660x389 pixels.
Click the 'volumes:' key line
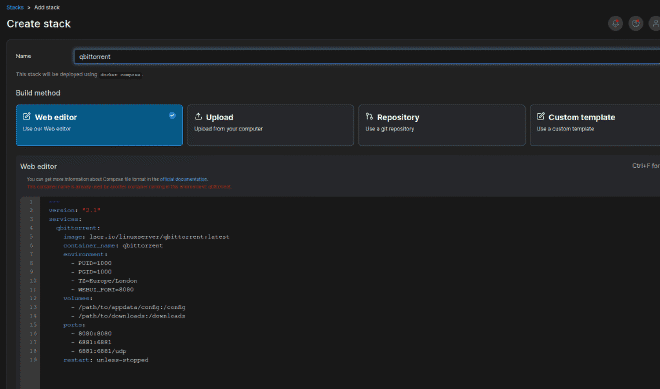pos(78,298)
